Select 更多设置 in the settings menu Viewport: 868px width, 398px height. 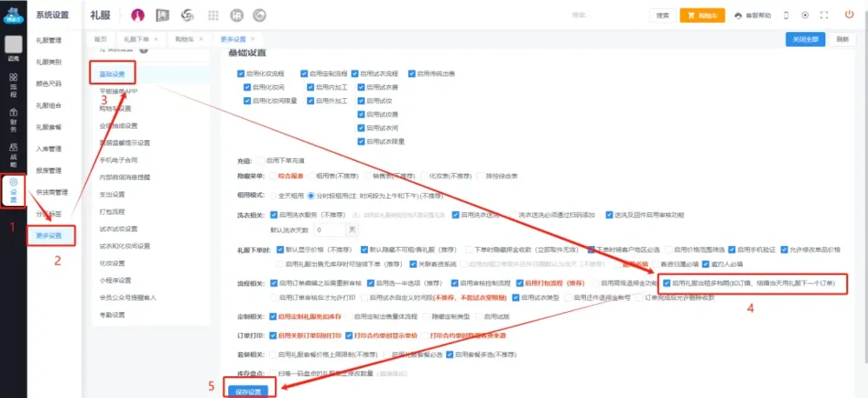click(49, 235)
